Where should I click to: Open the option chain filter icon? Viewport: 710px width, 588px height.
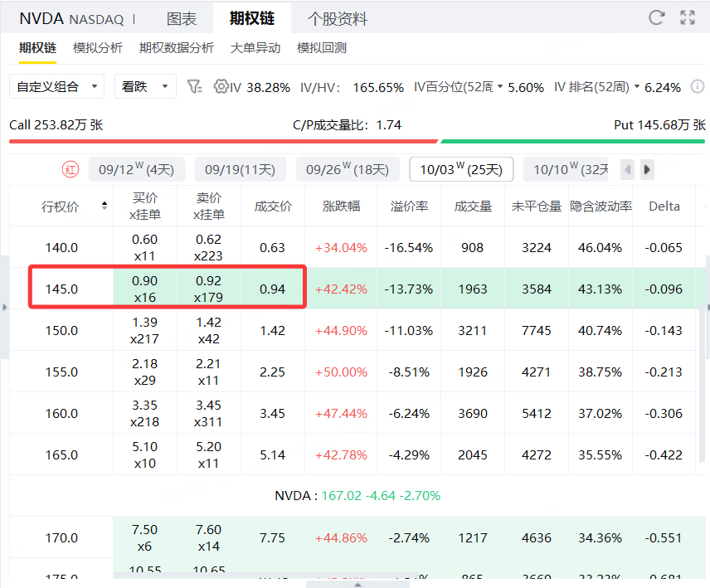194,86
